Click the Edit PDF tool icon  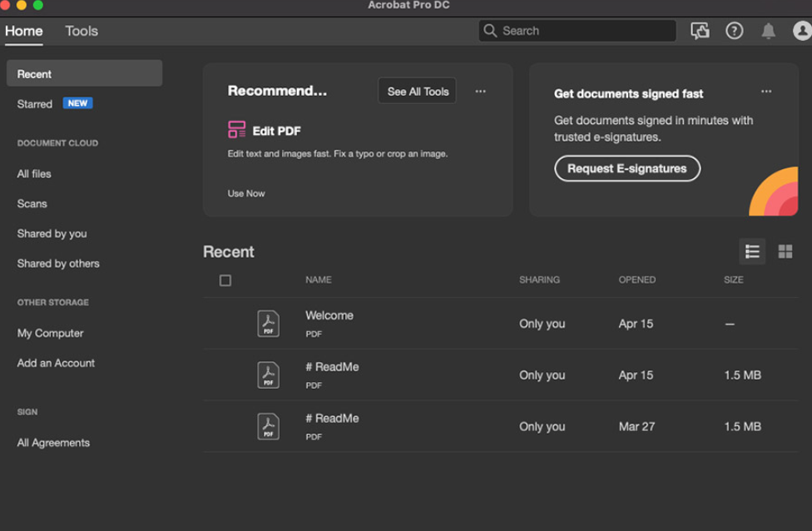click(x=237, y=130)
